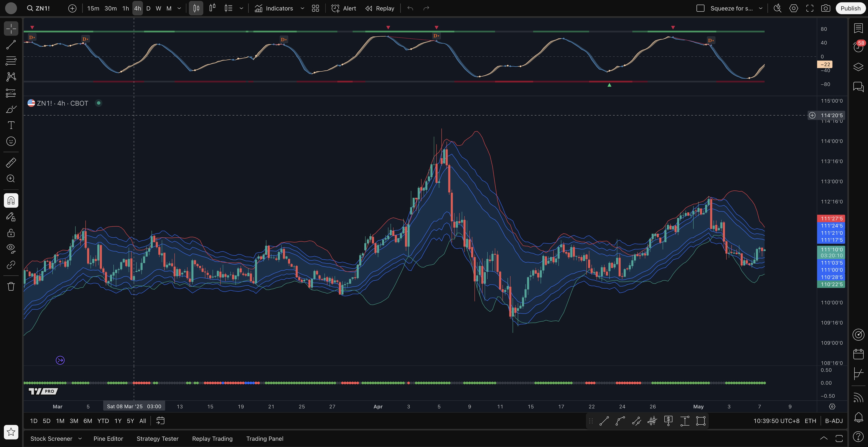Open the Layout grid icon
Screen dimensions: 868x447
[x=315, y=8]
